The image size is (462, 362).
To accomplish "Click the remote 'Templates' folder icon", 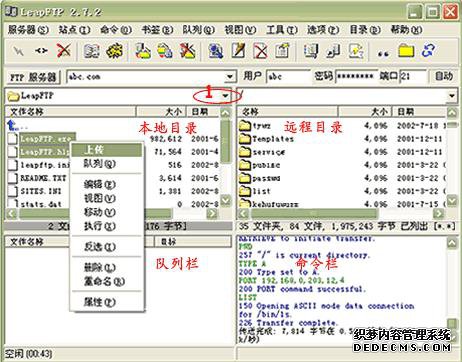I will pos(245,138).
